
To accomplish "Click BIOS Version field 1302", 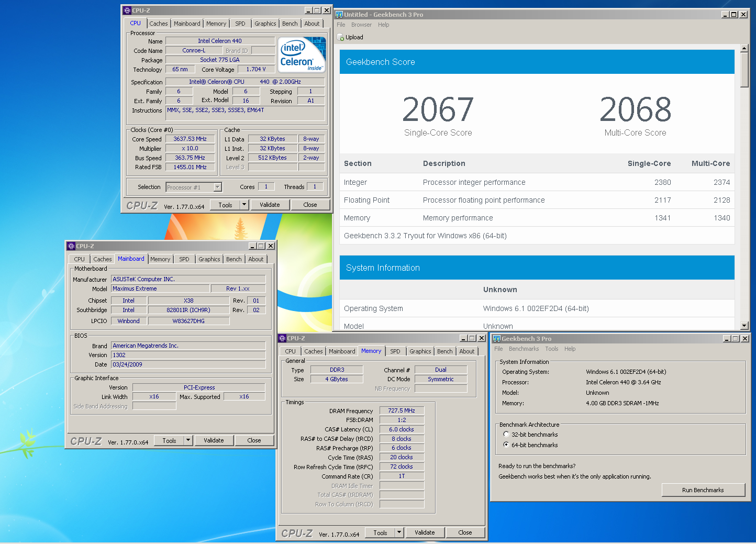I will coord(188,355).
